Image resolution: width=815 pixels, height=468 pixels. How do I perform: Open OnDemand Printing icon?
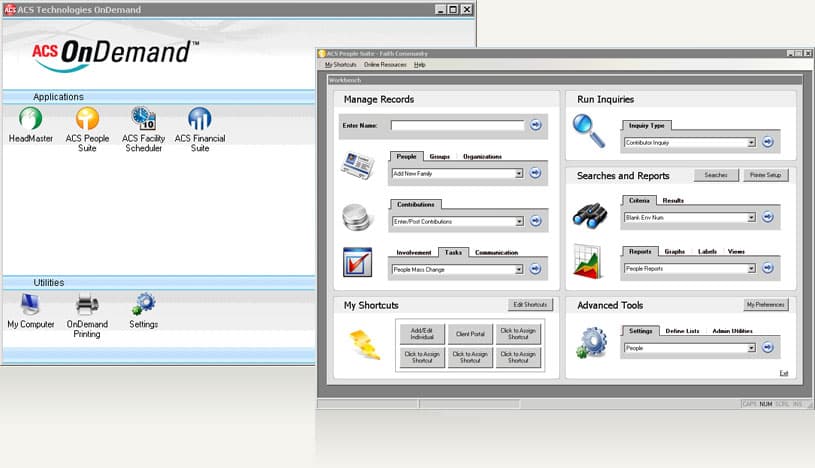pos(87,304)
